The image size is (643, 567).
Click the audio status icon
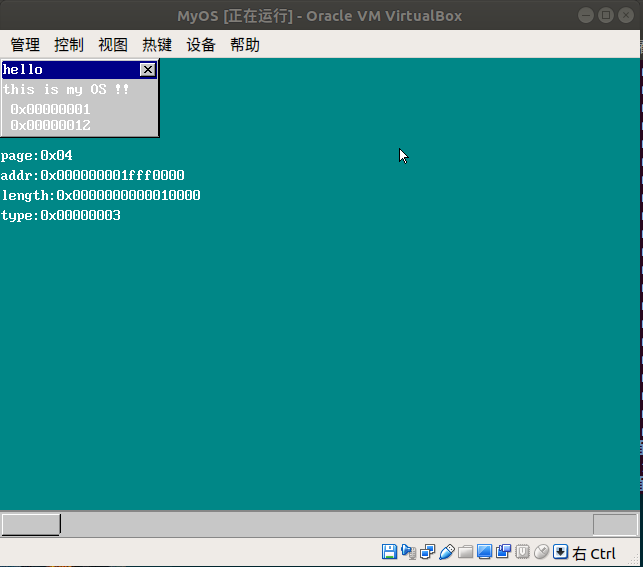[x=408, y=552]
